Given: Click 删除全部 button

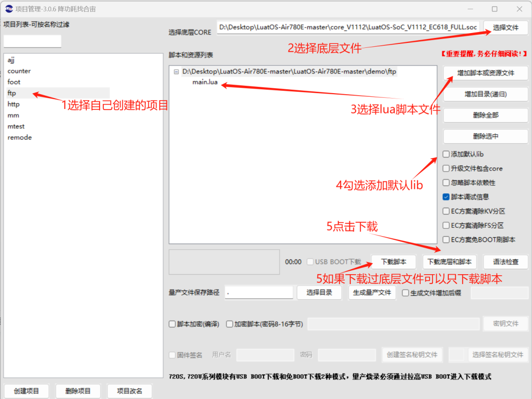Looking at the screenshot, I should (x=486, y=115).
